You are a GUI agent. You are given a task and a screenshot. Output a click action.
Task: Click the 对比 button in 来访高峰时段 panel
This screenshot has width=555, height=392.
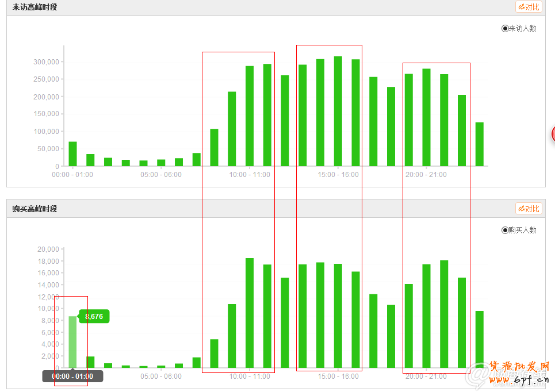pyautogui.click(x=529, y=7)
